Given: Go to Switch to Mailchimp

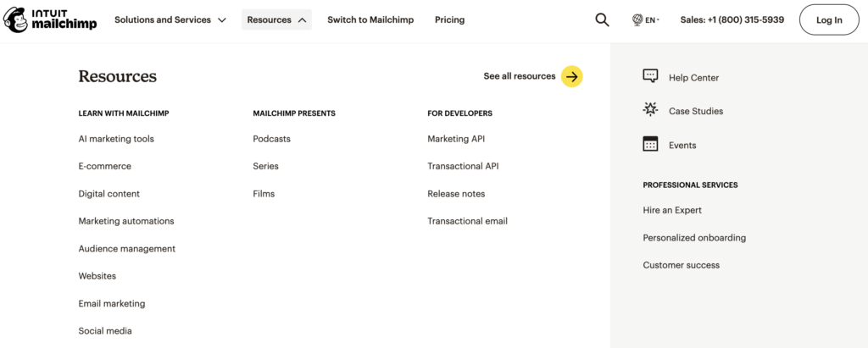Looking at the screenshot, I should point(370,19).
